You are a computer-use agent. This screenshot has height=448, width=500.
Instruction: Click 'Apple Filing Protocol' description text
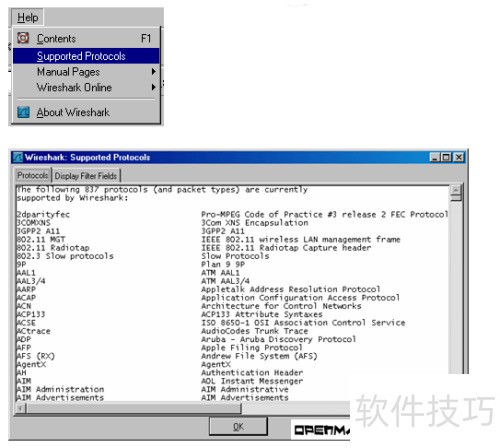[252, 348]
